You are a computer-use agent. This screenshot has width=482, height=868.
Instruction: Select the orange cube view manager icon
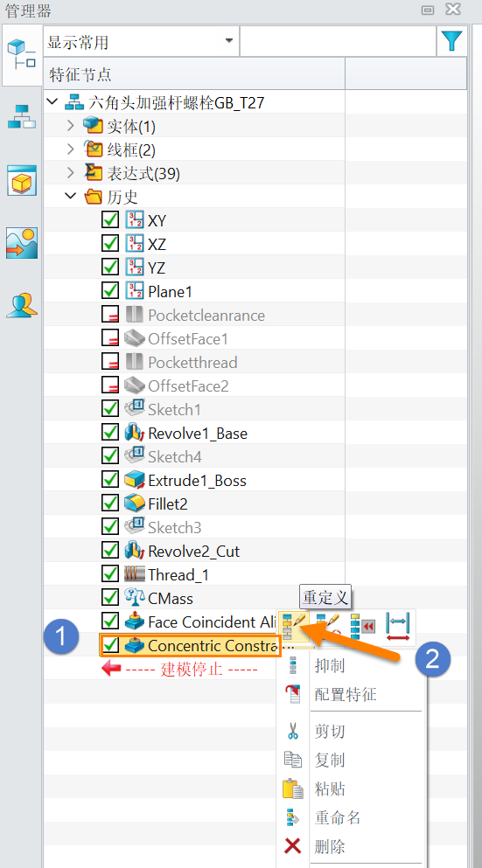pos(22,180)
